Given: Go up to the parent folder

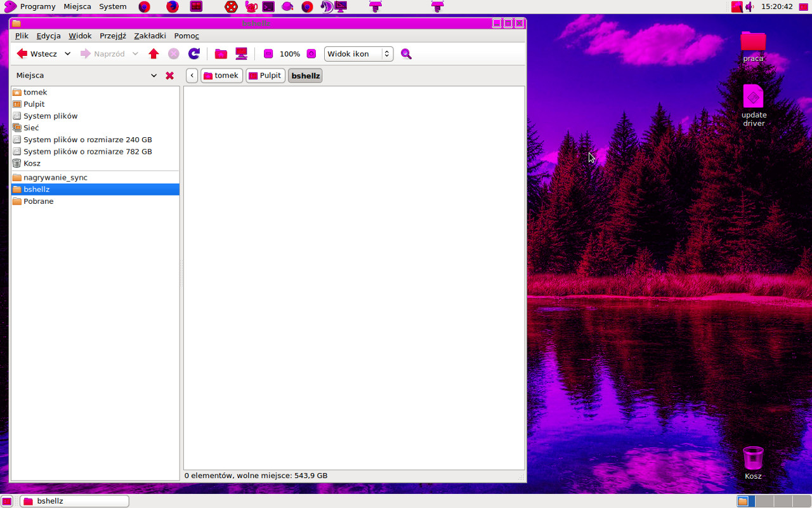Looking at the screenshot, I should (154, 54).
